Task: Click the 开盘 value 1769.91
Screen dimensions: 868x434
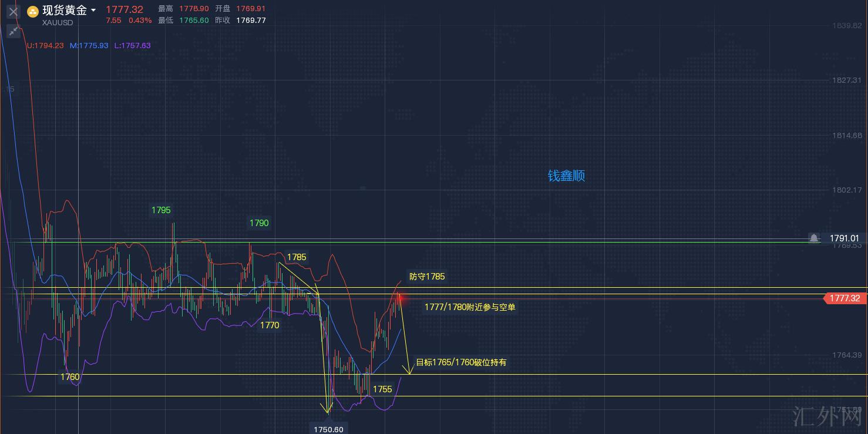Action: [x=251, y=9]
